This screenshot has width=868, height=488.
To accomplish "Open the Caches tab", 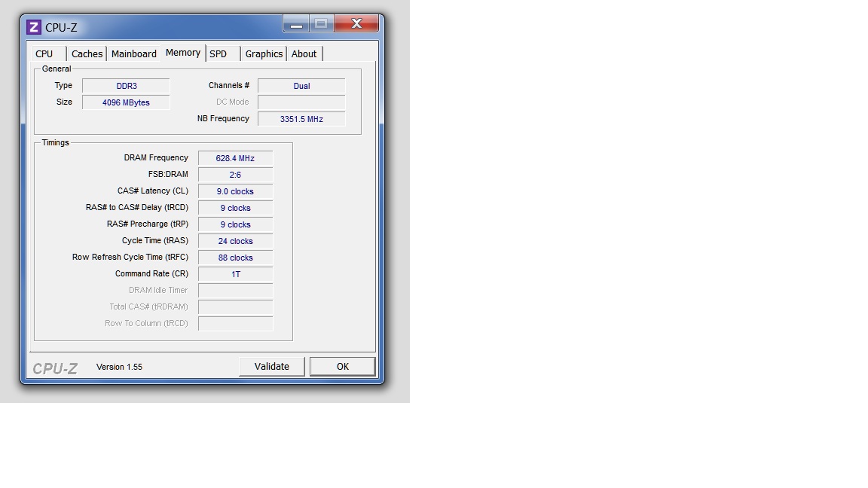I will click(x=87, y=53).
